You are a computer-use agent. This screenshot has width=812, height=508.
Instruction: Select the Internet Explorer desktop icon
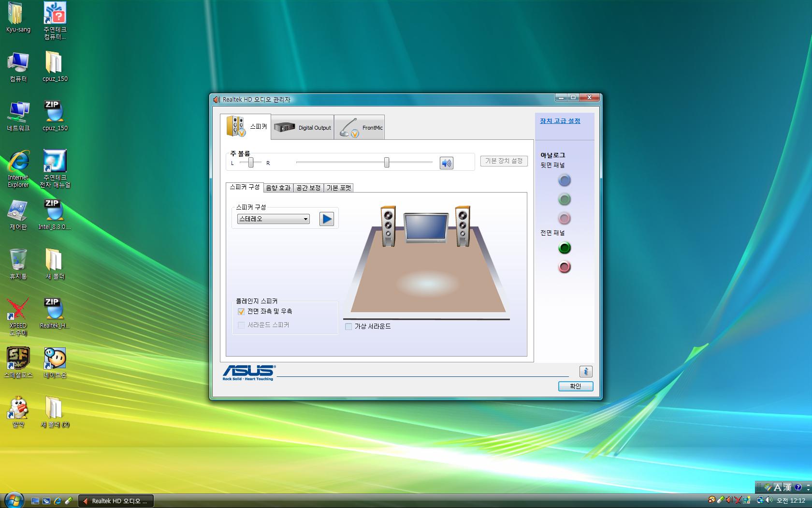click(x=18, y=169)
